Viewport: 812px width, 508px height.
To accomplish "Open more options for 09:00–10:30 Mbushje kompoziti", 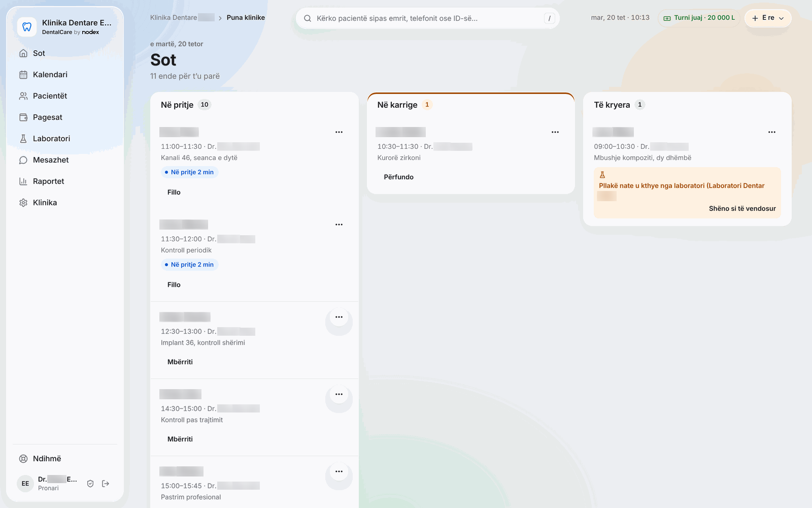I will [x=772, y=132].
